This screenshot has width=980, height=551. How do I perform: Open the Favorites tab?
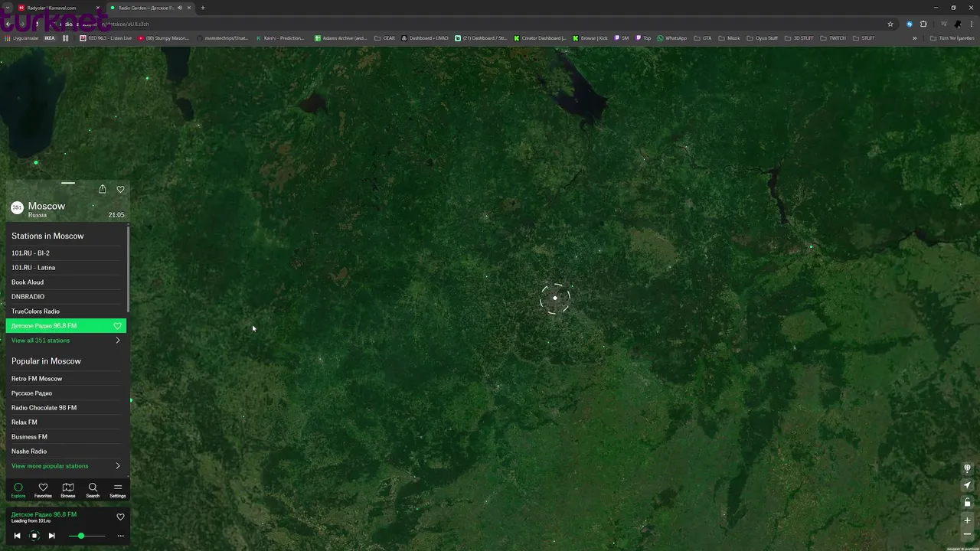coord(43,491)
